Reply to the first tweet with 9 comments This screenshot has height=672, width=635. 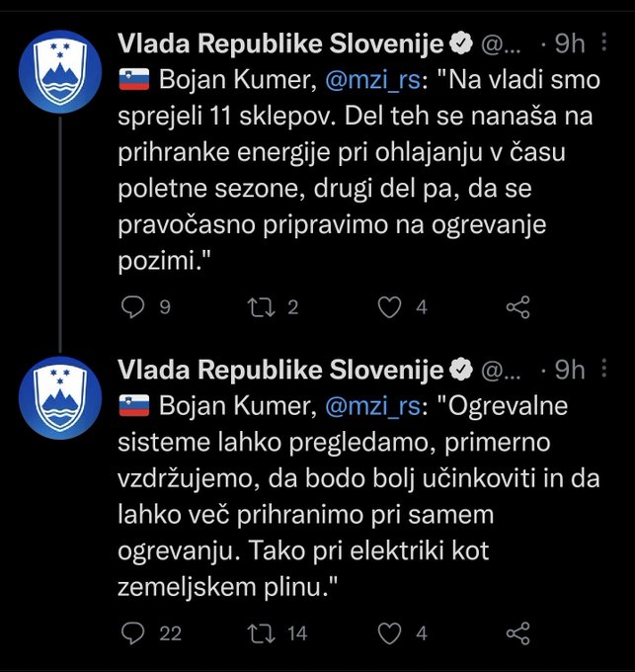click(x=133, y=307)
